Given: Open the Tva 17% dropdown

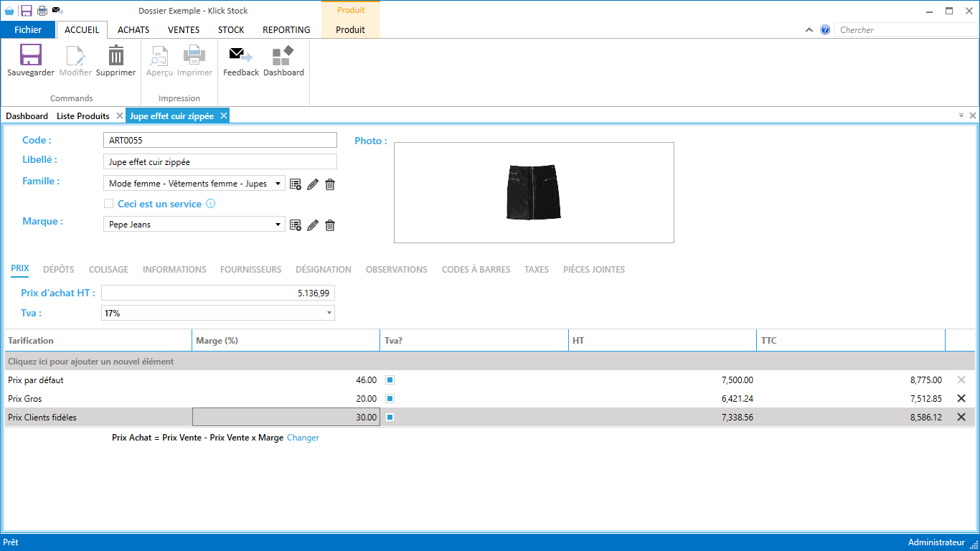Looking at the screenshot, I should click(329, 314).
